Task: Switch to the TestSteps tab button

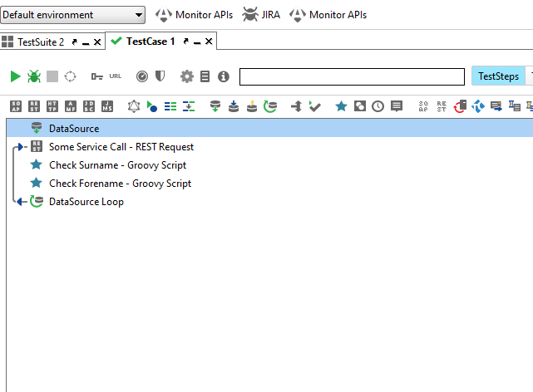Action: click(x=498, y=76)
